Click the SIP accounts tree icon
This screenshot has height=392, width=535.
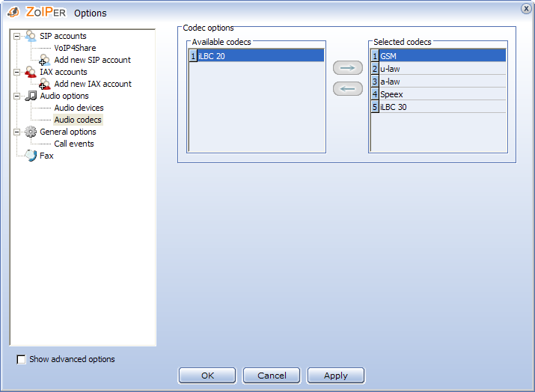[30, 36]
